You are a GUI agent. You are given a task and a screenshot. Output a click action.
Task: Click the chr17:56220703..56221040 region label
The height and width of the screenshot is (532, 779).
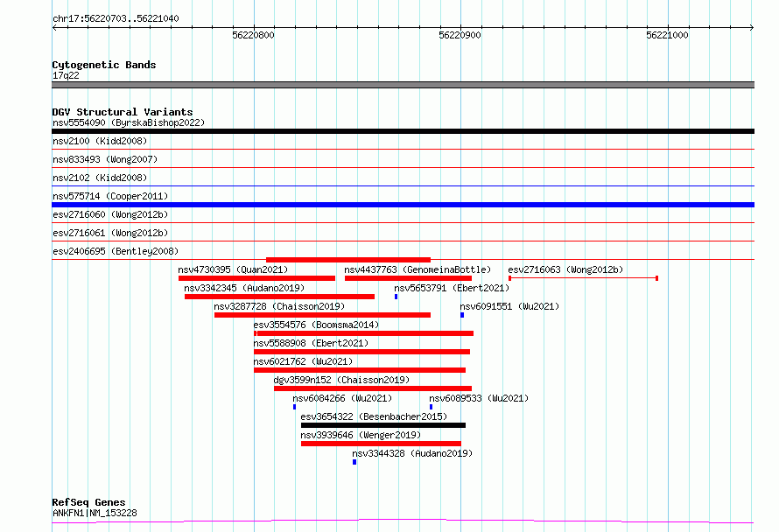pos(116,18)
